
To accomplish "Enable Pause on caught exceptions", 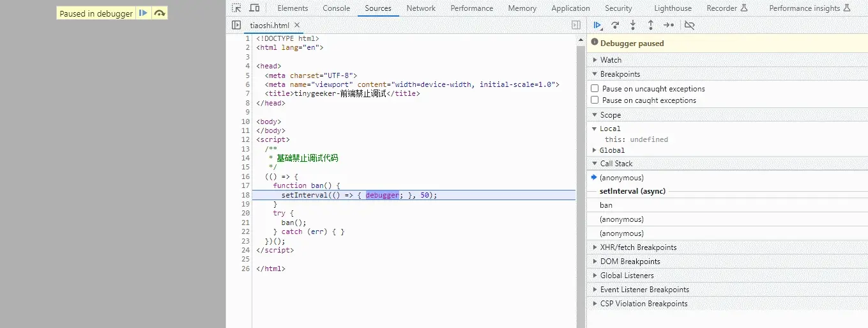I will point(595,100).
